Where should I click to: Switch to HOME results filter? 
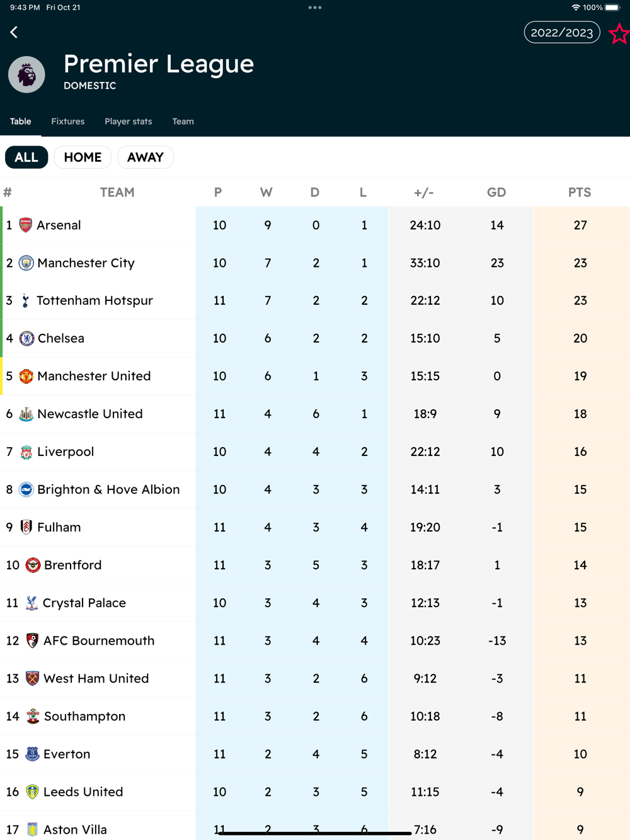[x=83, y=157]
